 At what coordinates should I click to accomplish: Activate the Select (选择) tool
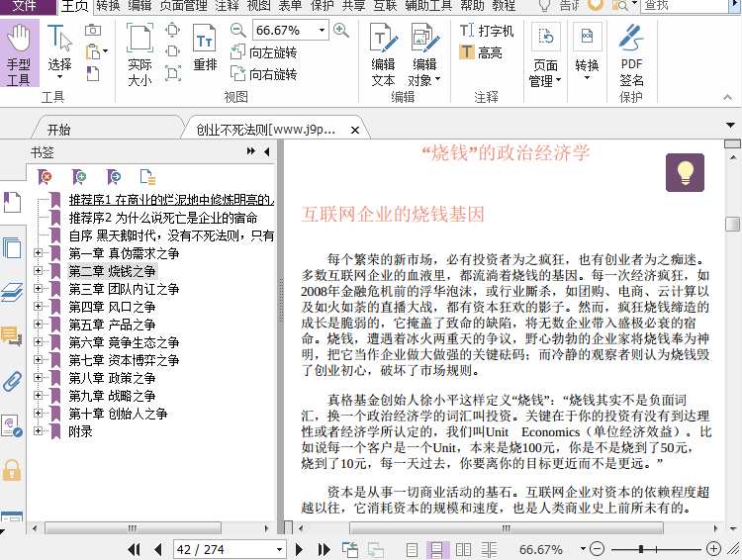click(59, 53)
